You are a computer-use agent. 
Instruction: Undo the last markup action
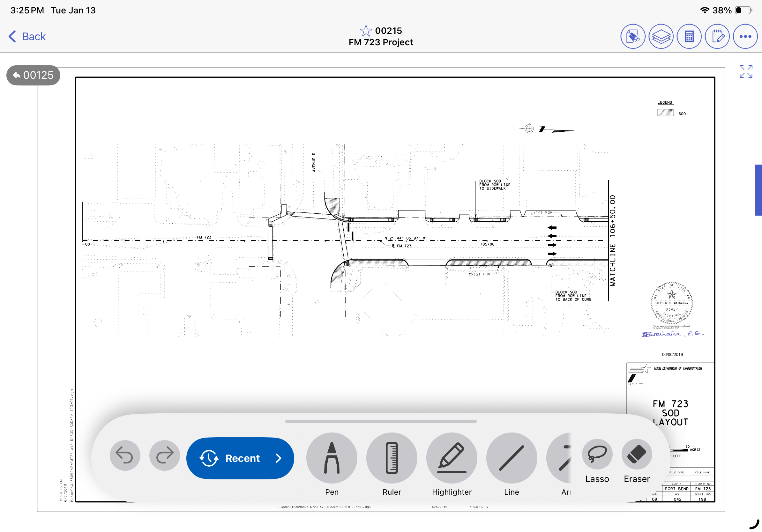125,455
